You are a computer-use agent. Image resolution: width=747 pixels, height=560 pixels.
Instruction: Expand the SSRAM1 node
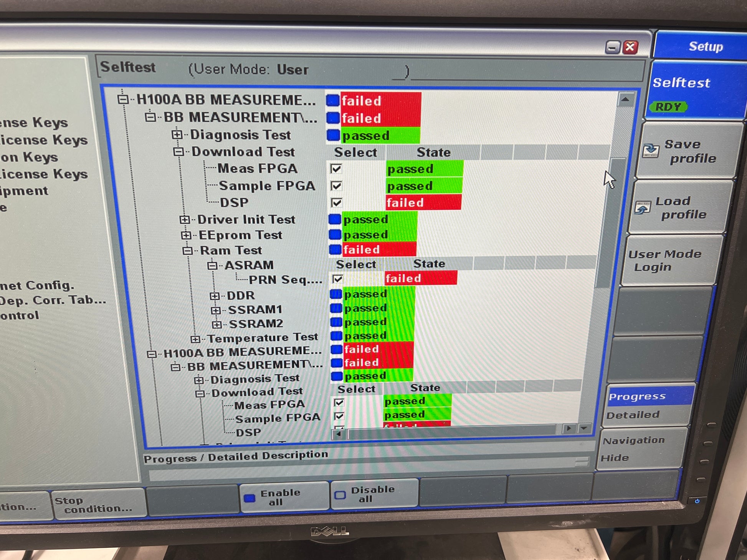coord(216,310)
